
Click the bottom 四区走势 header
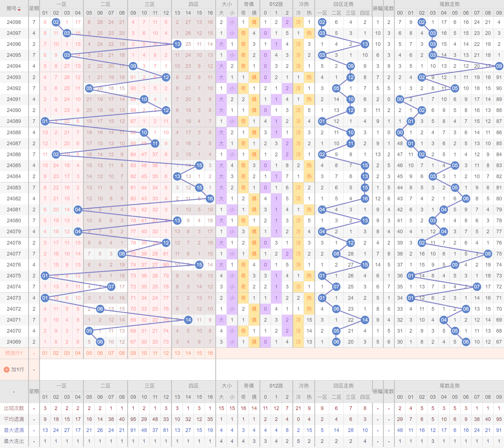click(x=343, y=386)
